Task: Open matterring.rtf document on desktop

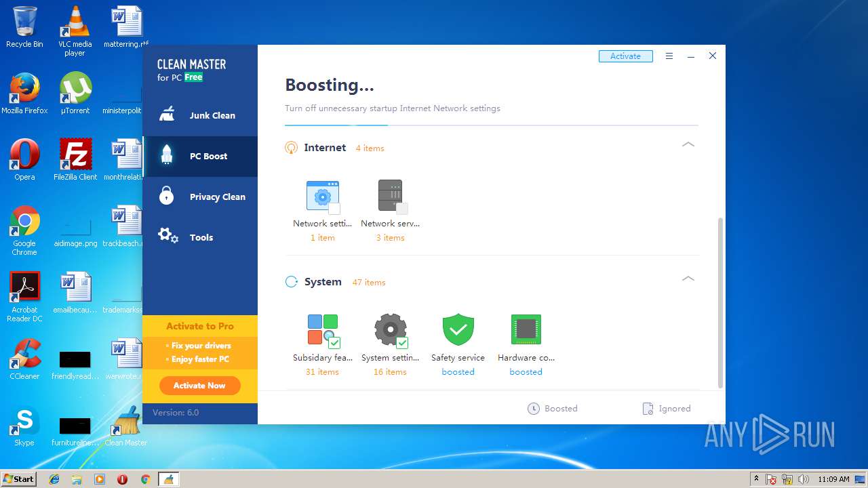Action: tap(126, 27)
